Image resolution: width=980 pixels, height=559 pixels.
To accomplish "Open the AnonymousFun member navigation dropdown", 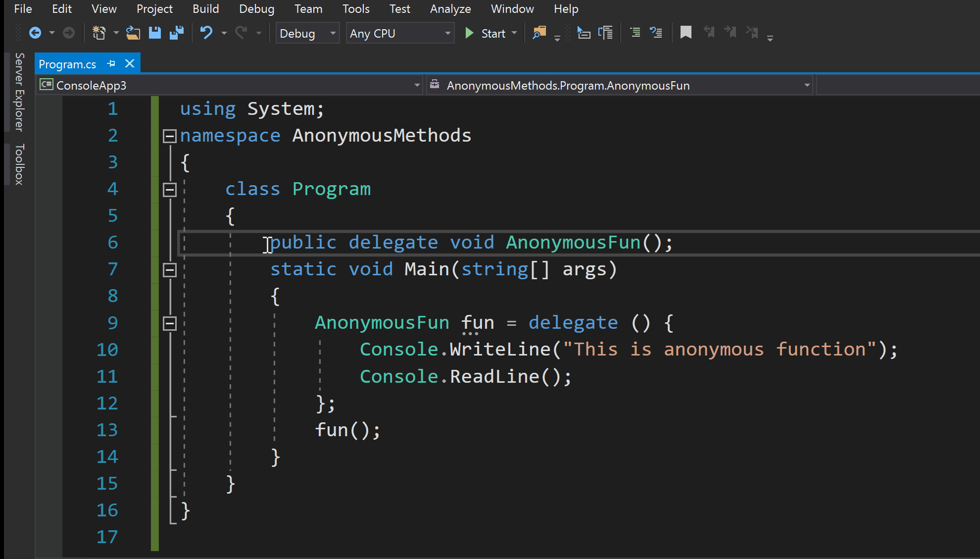I will click(807, 85).
